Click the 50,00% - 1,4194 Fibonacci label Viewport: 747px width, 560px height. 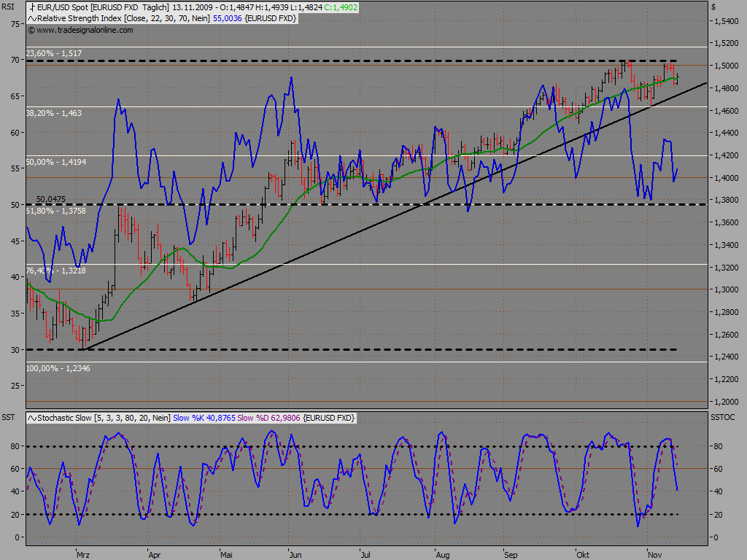pyautogui.click(x=56, y=162)
